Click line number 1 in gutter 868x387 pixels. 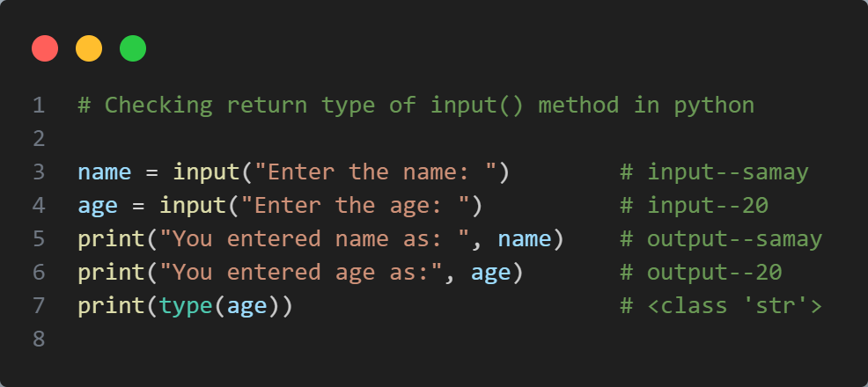click(x=39, y=105)
